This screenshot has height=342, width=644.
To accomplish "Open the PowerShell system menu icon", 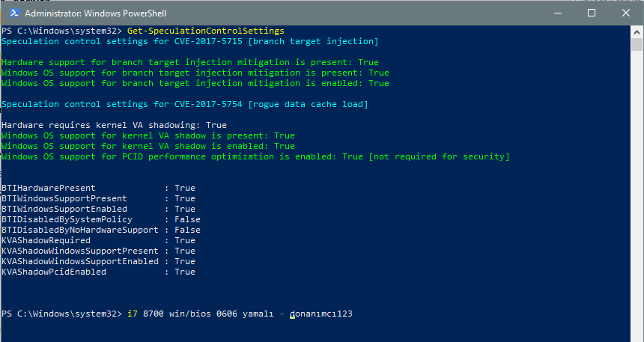I will click(x=15, y=13).
